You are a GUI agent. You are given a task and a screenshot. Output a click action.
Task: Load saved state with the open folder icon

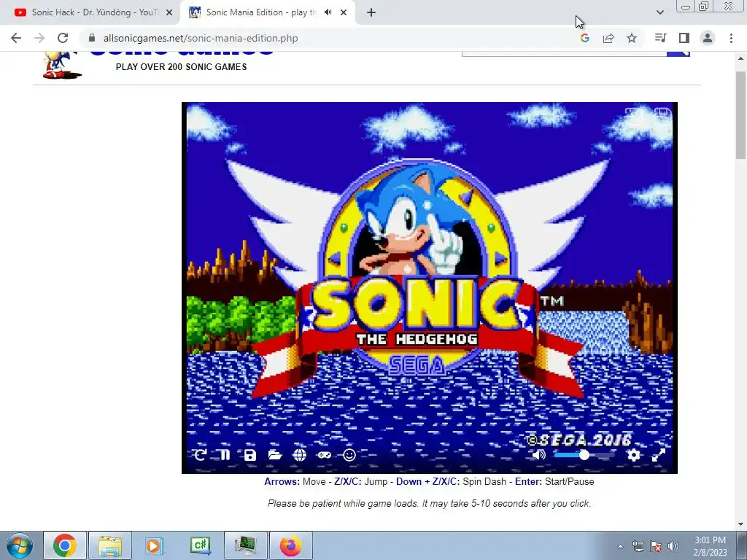pos(275,455)
